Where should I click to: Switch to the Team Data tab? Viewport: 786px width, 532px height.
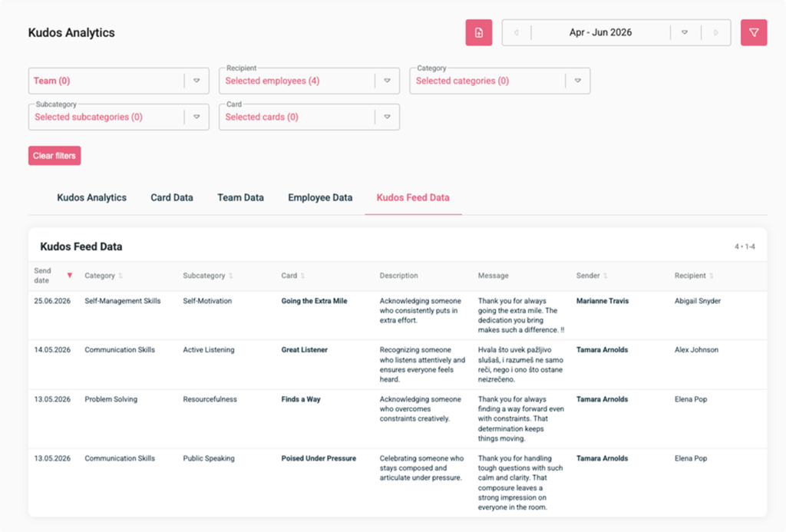[x=240, y=197]
